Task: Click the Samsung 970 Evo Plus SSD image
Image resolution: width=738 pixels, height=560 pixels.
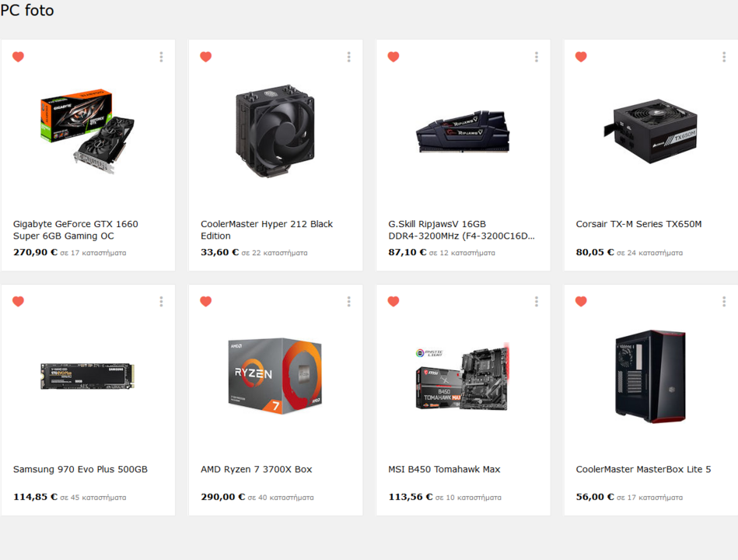Action: (88, 376)
